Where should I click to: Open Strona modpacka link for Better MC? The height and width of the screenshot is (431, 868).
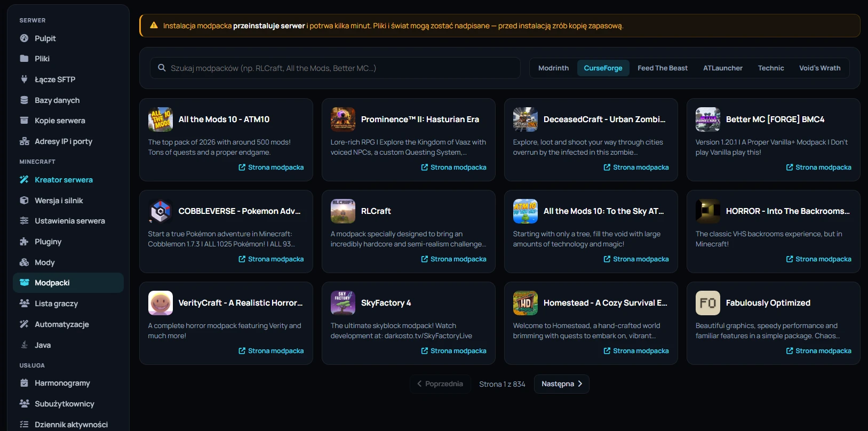click(x=818, y=167)
